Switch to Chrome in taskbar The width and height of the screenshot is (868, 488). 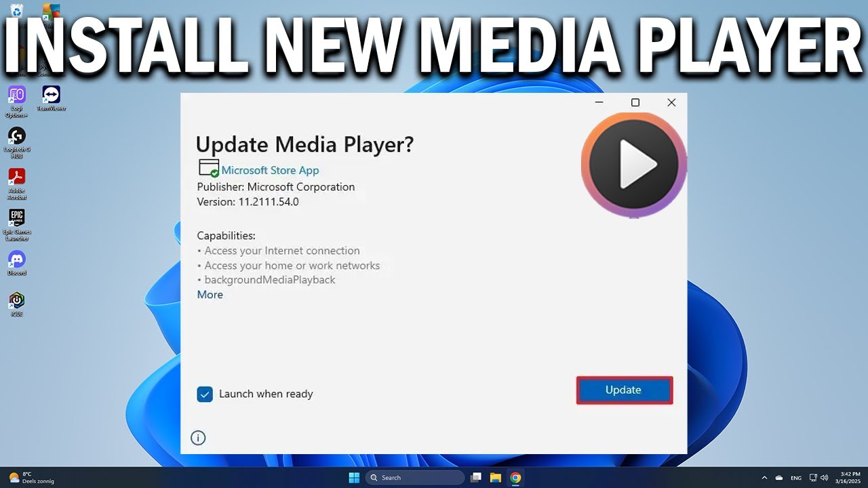[x=515, y=478]
